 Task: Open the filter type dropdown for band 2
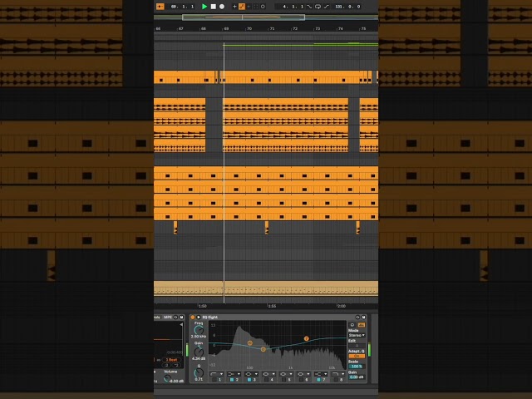pyautogui.click(x=234, y=374)
